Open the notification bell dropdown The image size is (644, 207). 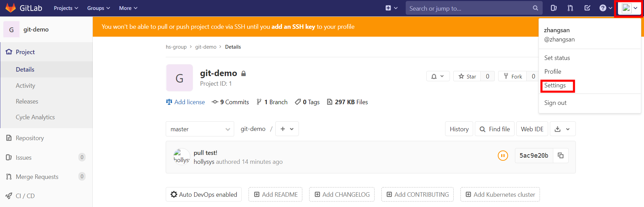pos(438,76)
